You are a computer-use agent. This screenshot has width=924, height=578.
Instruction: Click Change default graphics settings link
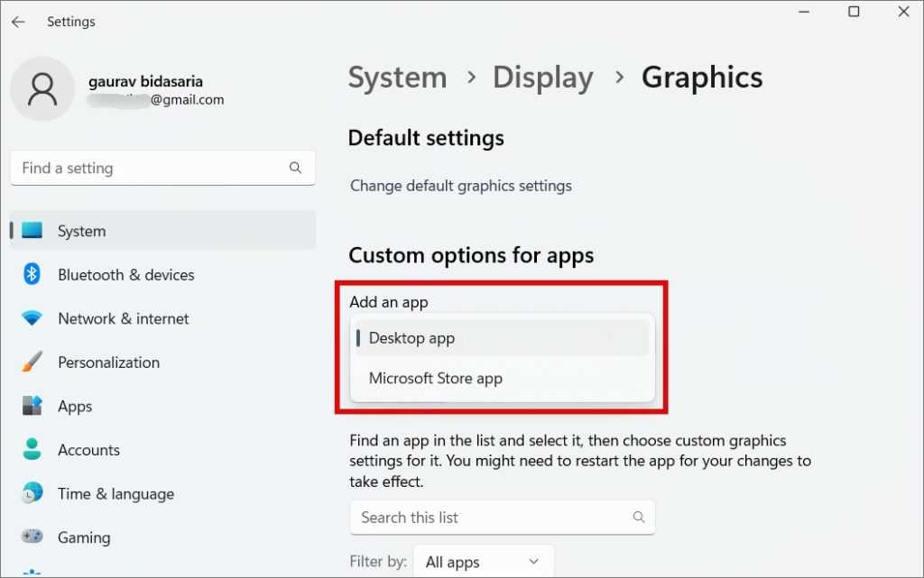(461, 186)
